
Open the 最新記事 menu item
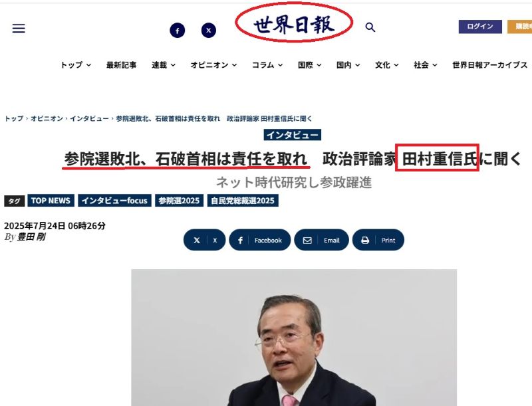tap(122, 64)
